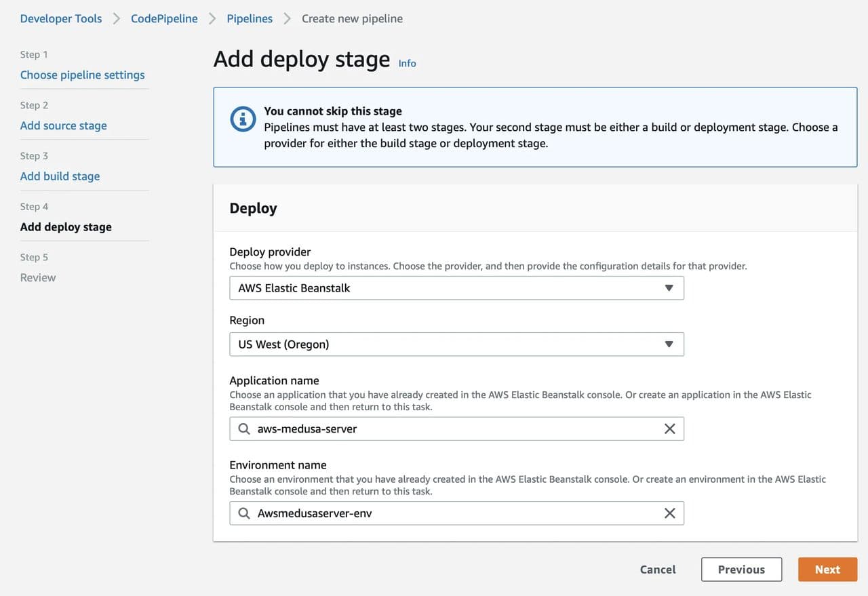Open CodePipeline breadcrumb link
This screenshot has width=868, height=596.
pos(164,18)
